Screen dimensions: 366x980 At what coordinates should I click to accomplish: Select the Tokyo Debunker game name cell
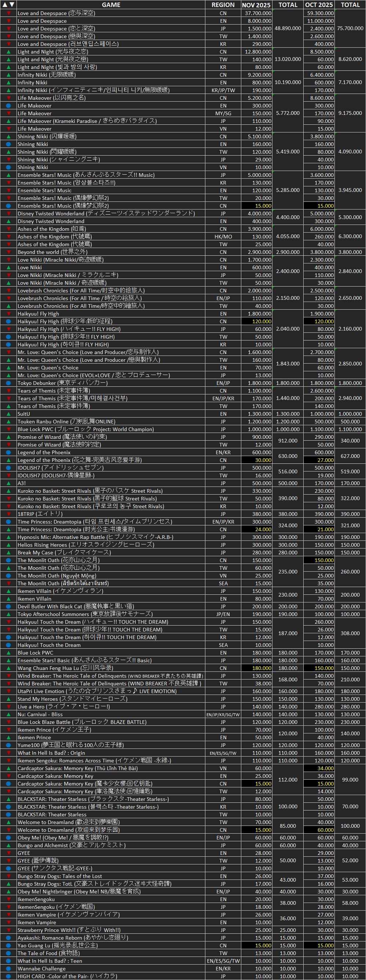pyautogui.click(x=111, y=383)
